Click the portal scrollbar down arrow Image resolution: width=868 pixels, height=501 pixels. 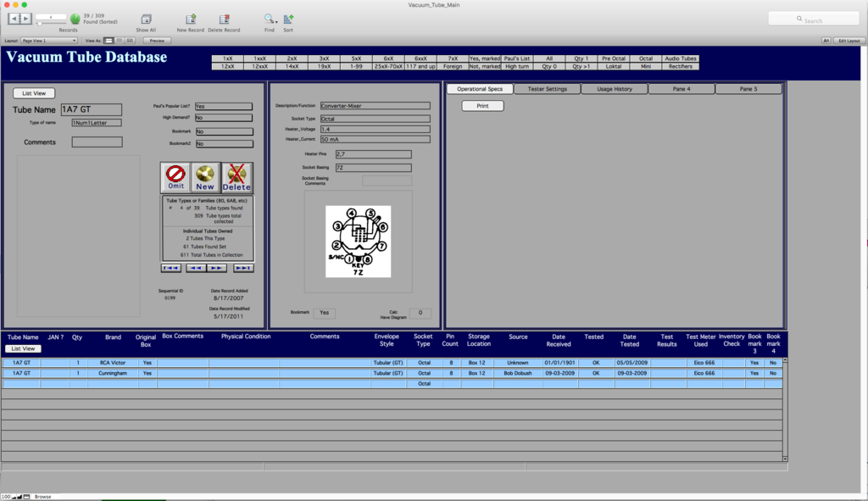785,459
